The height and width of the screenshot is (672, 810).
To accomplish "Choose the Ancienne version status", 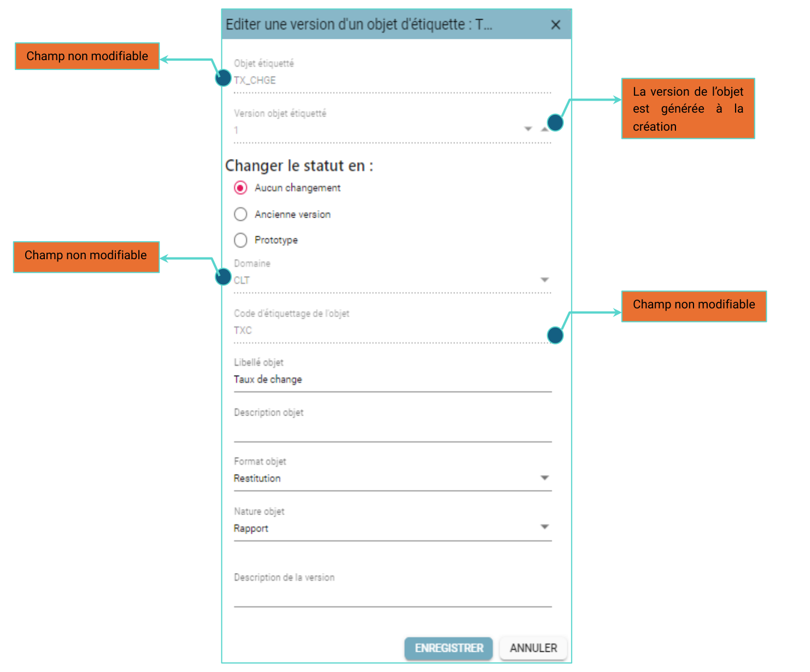I will coord(241,214).
